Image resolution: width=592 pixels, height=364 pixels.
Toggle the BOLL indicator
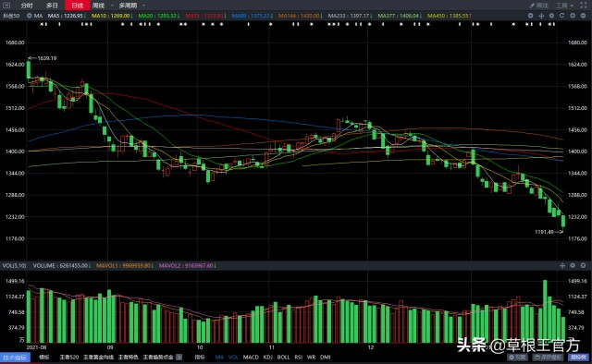(283, 357)
